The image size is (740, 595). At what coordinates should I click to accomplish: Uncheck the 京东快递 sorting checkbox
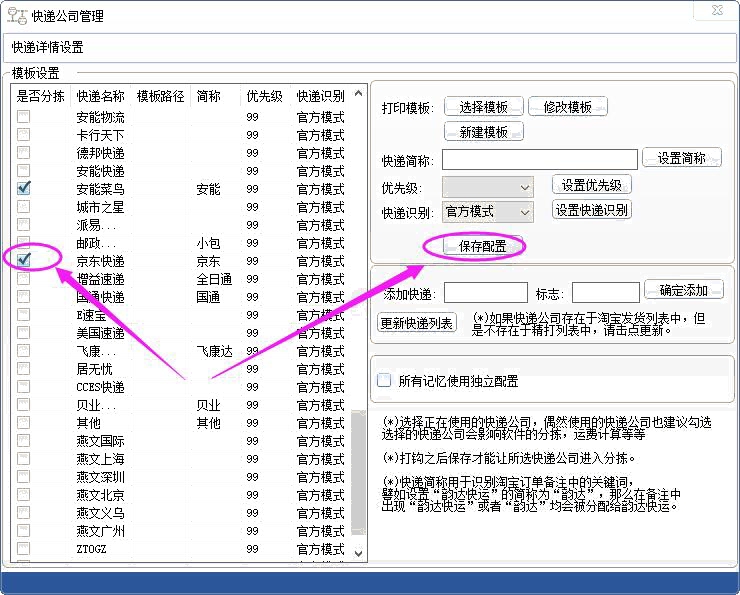click(x=24, y=260)
